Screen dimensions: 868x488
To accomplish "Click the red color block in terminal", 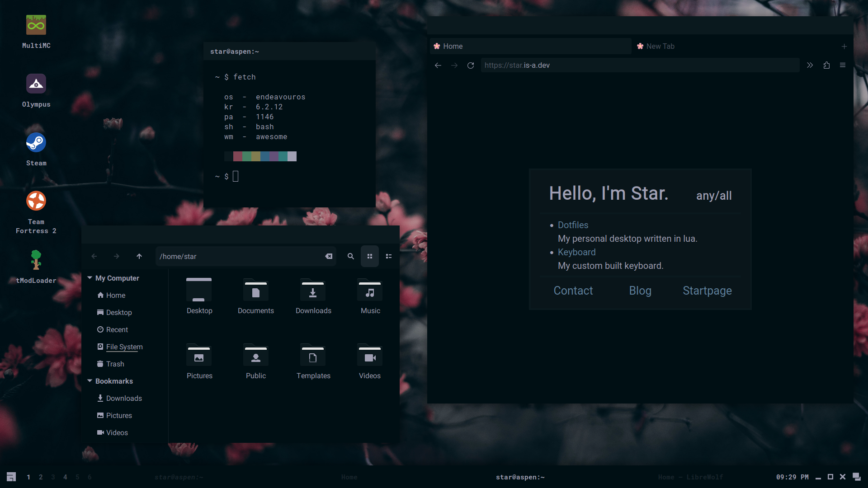I will (237, 157).
